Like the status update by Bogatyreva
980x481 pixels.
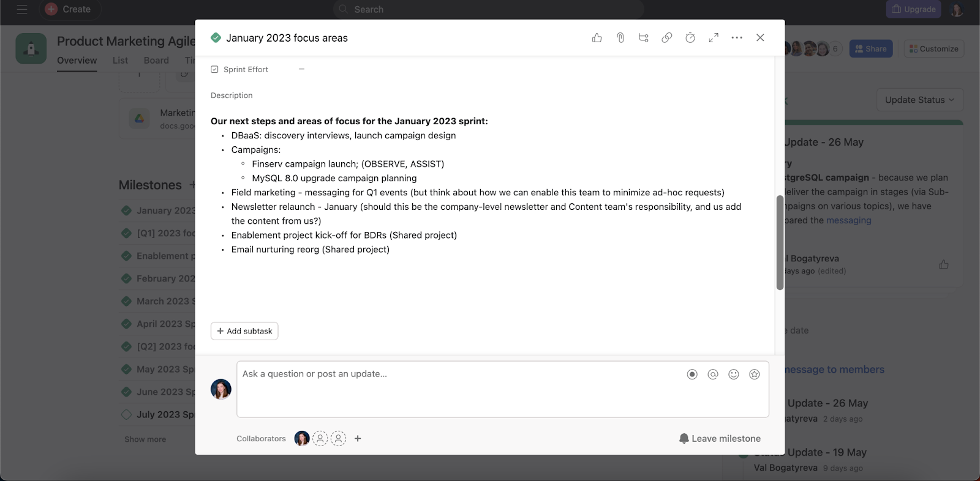[x=943, y=264]
